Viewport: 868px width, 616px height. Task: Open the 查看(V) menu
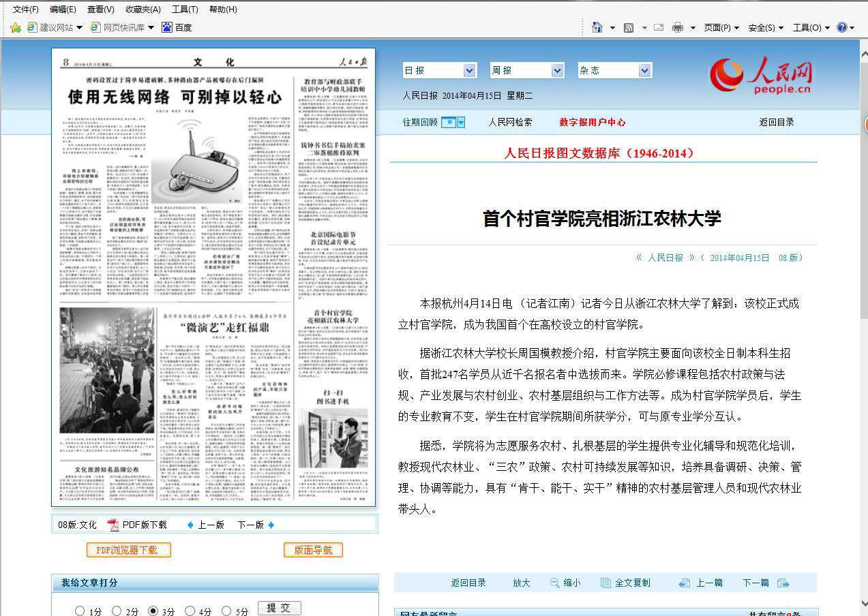101,10
